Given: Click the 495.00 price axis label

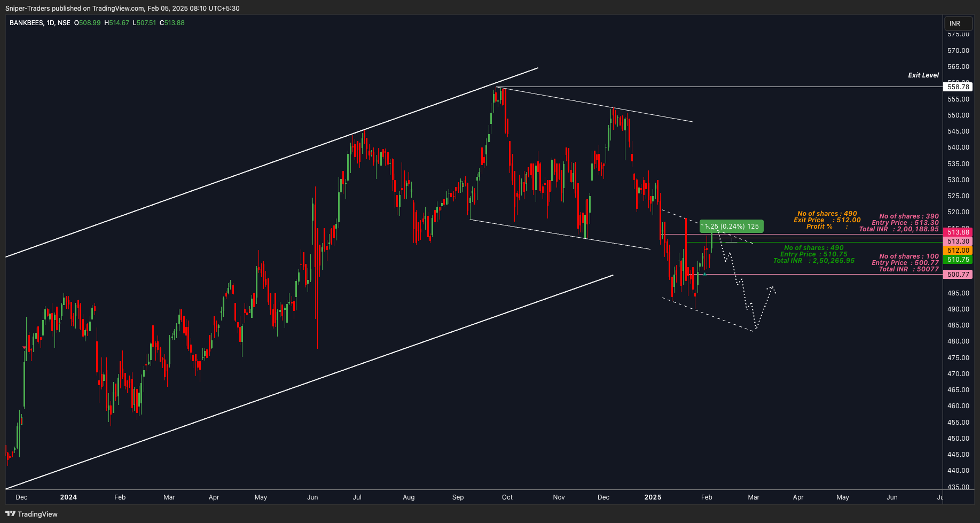Looking at the screenshot, I should (x=958, y=293).
